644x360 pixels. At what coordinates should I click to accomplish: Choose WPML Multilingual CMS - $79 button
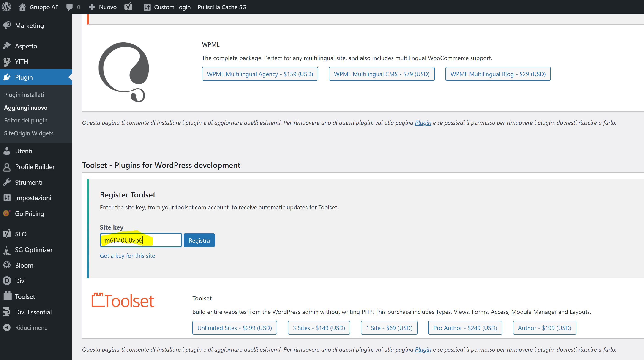(382, 74)
